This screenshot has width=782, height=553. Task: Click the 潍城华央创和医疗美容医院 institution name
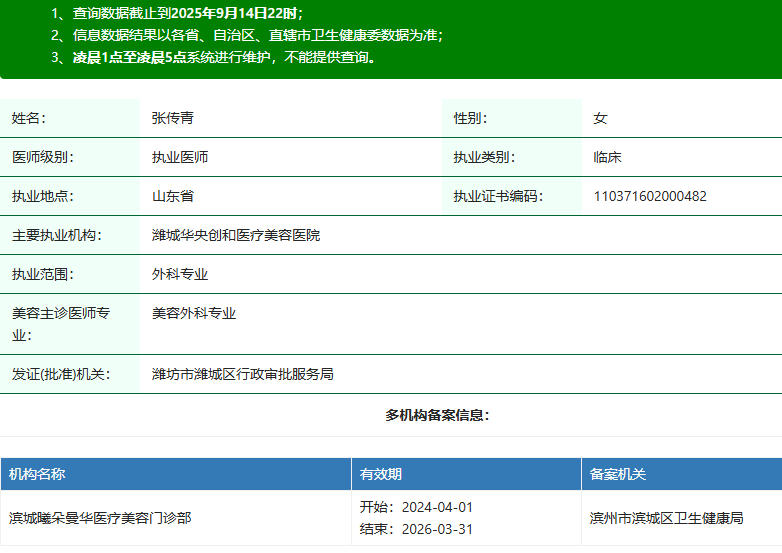coord(236,235)
